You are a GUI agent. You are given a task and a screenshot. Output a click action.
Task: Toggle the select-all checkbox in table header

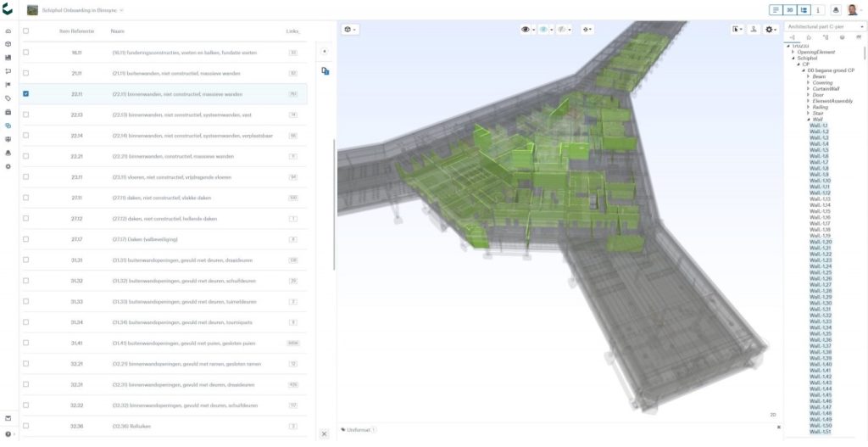25,31
